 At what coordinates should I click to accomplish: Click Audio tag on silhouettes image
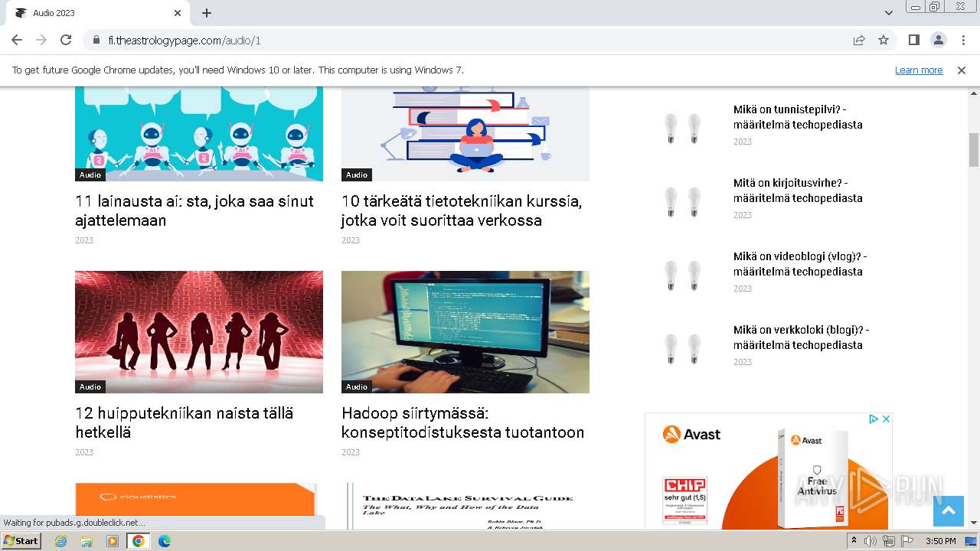[x=90, y=387]
